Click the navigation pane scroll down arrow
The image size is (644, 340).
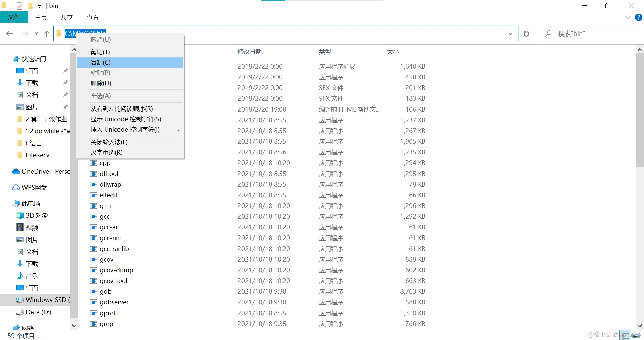click(x=74, y=326)
